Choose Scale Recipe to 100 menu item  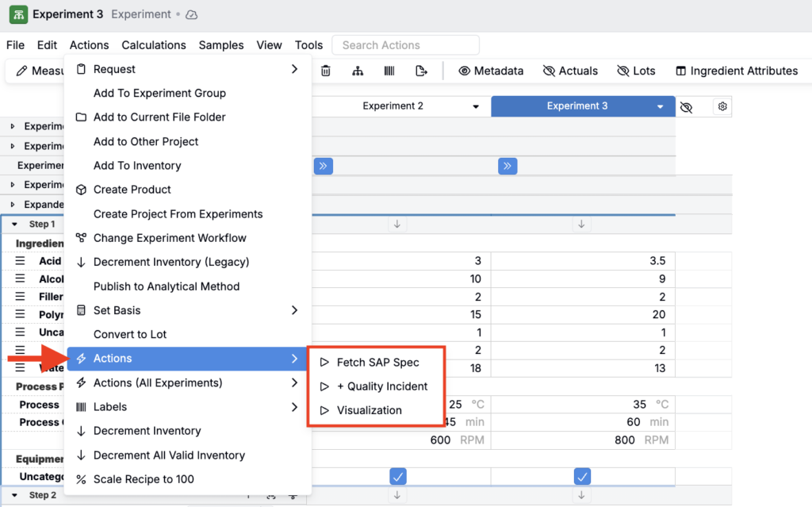click(x=144, y=479)
